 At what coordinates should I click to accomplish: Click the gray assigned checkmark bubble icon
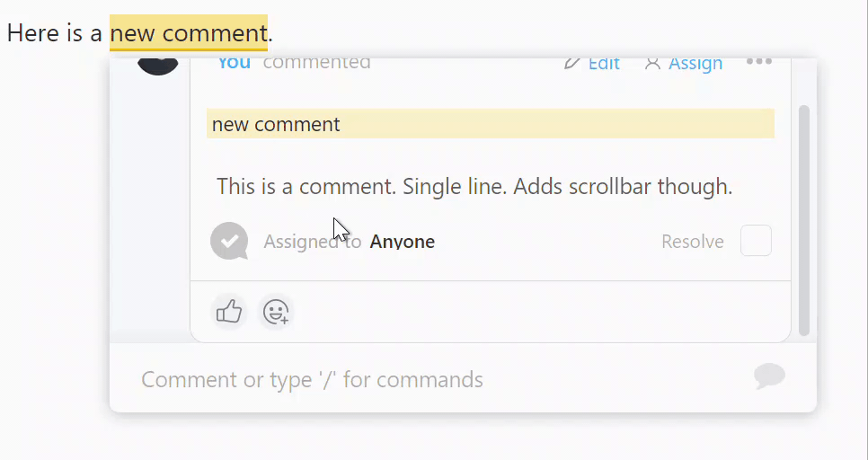[x=229, y=241]
